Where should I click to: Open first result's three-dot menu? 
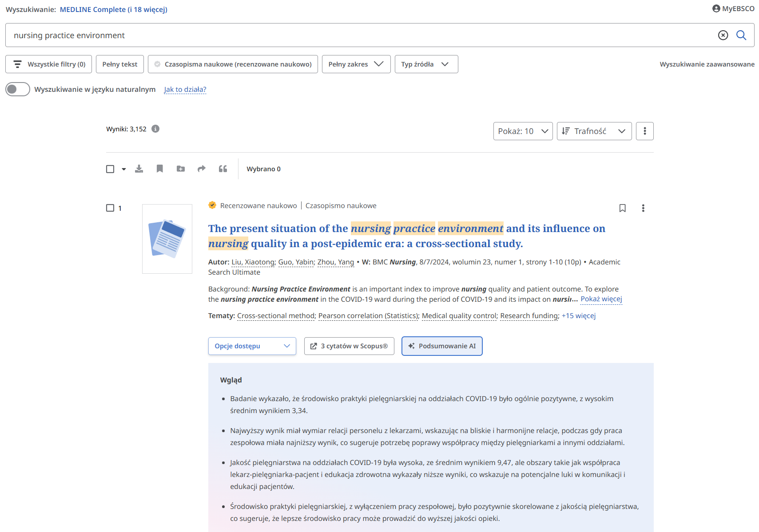coord(643,208)
